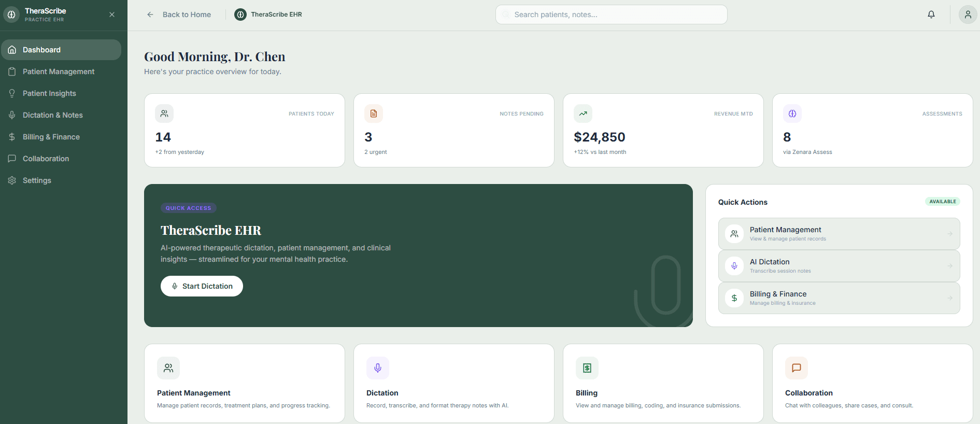Screen dimensions: 980x424
Task: Click arrow on Patient Management quick action
Action: 950,234
